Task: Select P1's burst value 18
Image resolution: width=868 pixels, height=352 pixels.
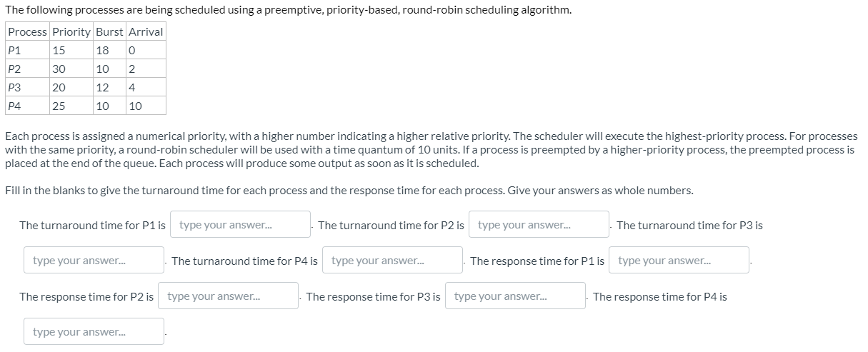Action: point(110,50)
